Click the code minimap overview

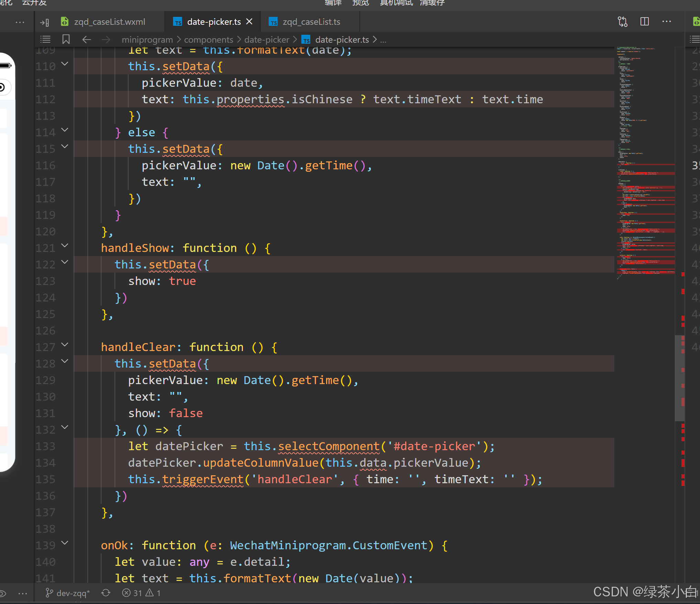tap(645, 162)
